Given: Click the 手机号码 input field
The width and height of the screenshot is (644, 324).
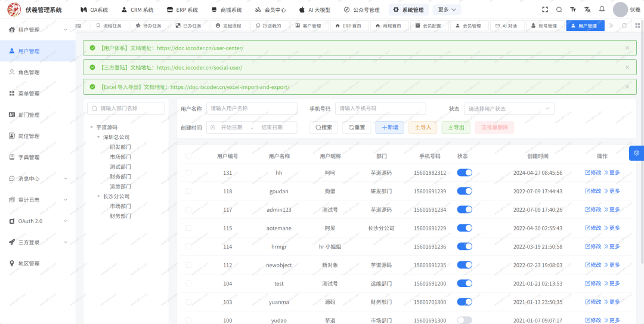Looking at the screenshot, I should (x=380, y=109).
